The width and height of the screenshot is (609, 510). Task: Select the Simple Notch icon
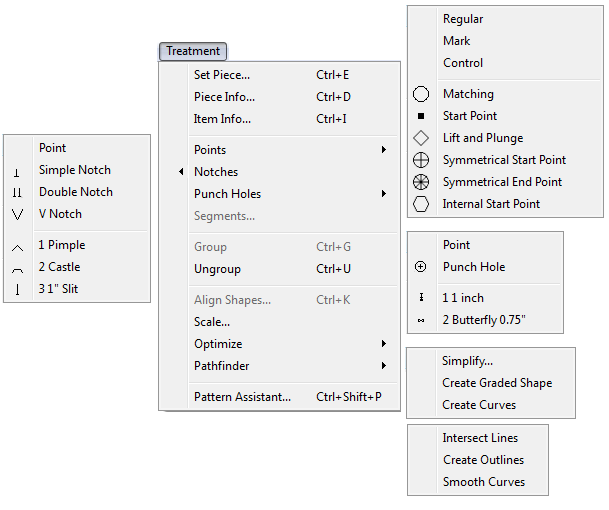[x=17, y=171]
